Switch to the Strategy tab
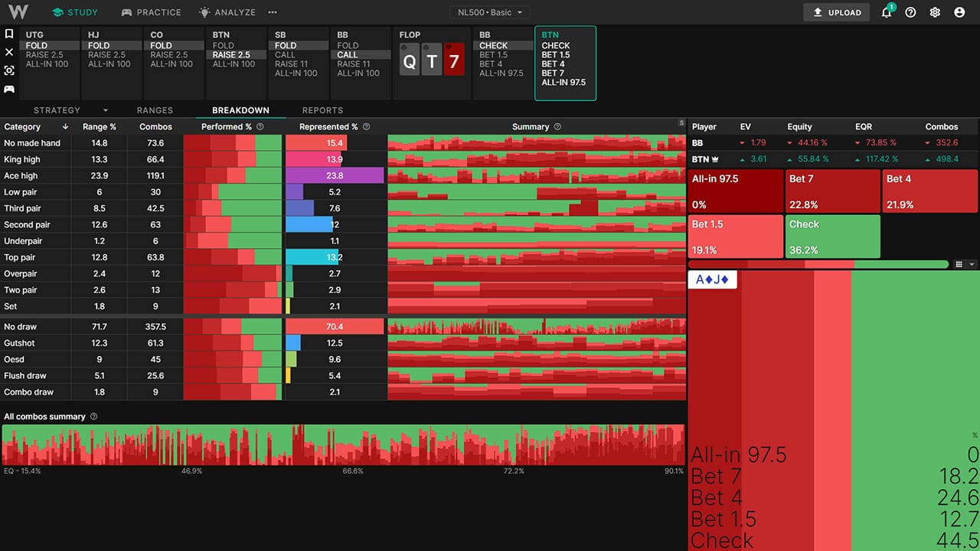Viewport: 980px width, 551px height. [x=57, y=110]
